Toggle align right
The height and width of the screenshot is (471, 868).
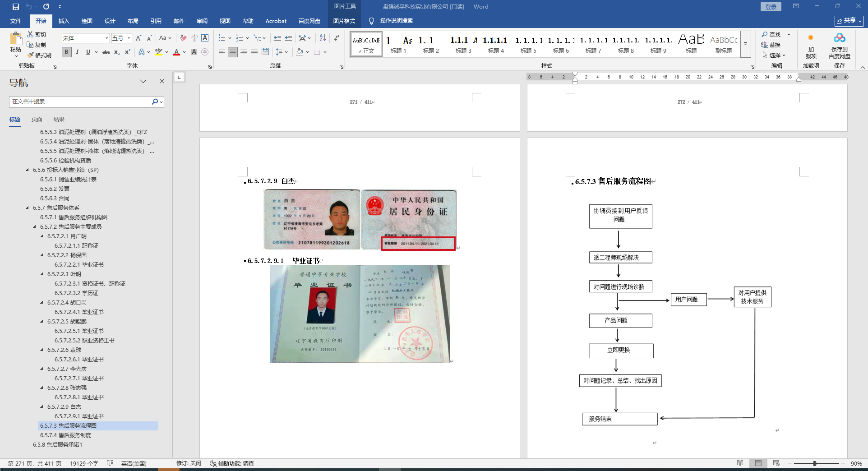(243, 52)
